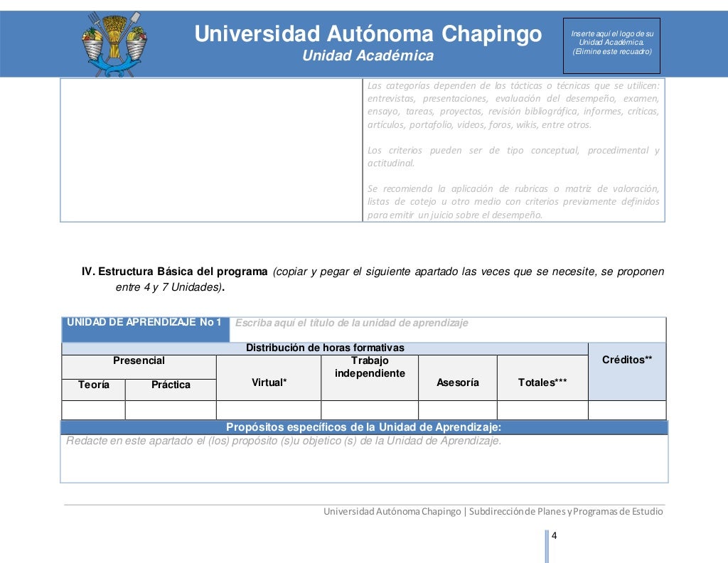Click the empty cell under Créditos**

(x=627, y=410)
